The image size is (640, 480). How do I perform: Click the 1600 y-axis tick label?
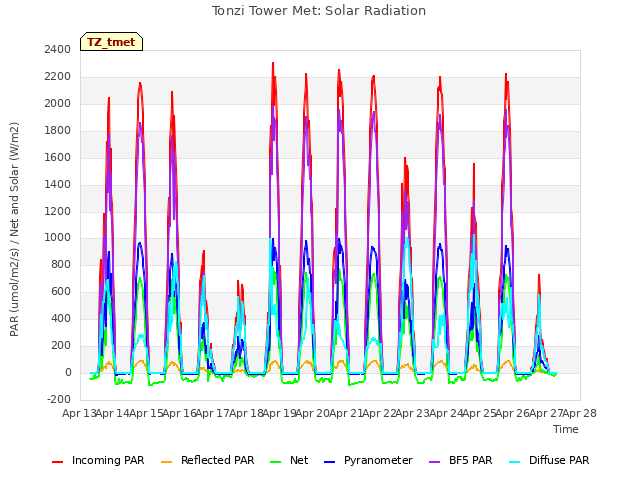pos(58,157)
